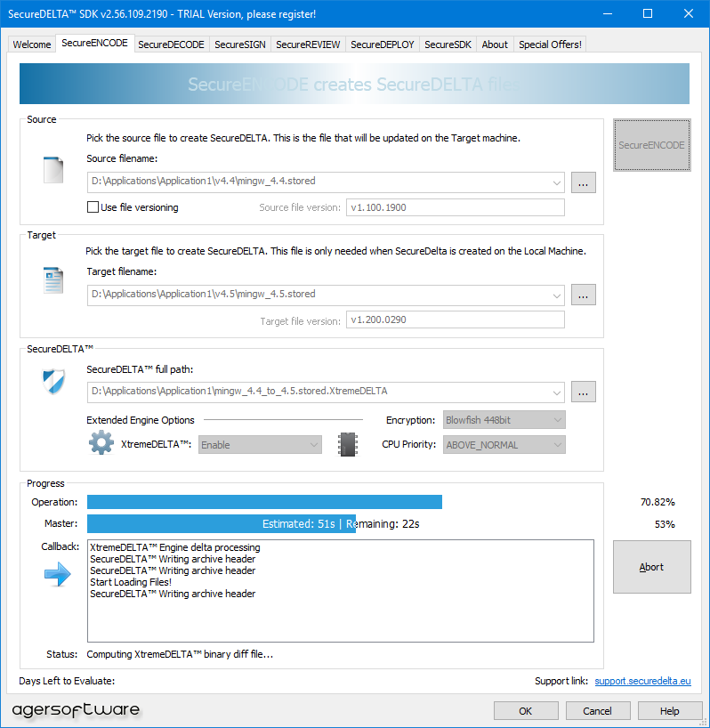Screen dimensions: 710x728
Task: Click the 'Computing XtremeDELTA binary diff file...' status
Action: point(180,654)
